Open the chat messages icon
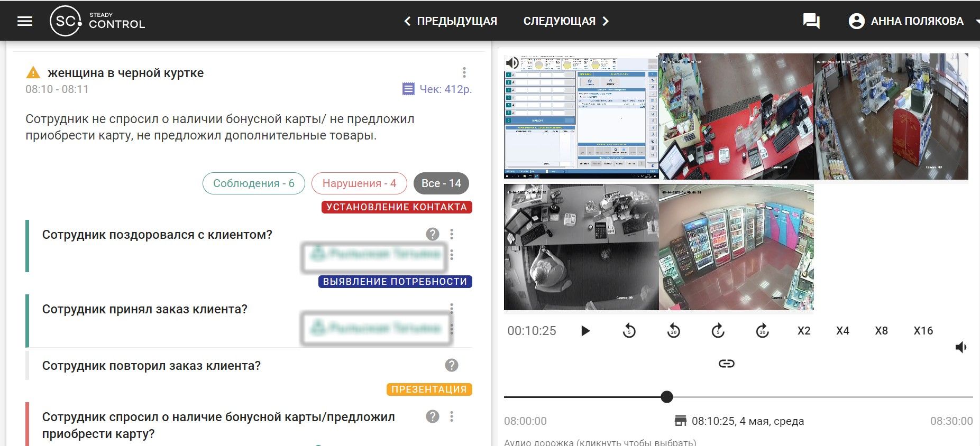The height and width of the screenshot is (446, 980). coord(811,21)
